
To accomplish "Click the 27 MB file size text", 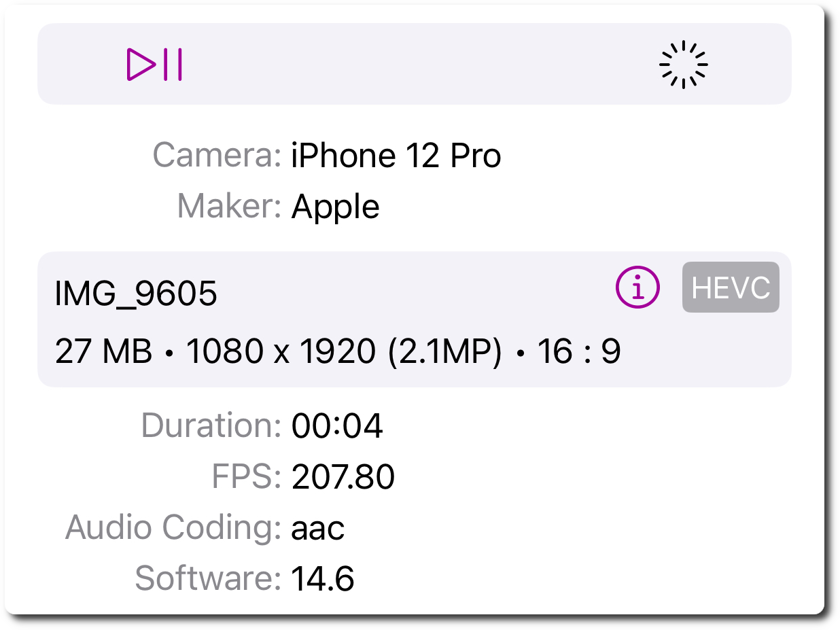I will pyautogui.click(x=103, y=352).
